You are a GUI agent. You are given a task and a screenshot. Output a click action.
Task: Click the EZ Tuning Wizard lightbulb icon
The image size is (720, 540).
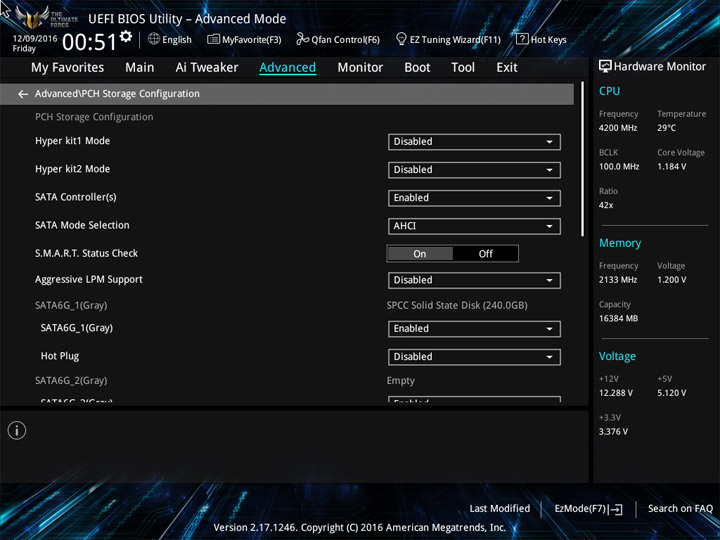(x=401, y=39)
